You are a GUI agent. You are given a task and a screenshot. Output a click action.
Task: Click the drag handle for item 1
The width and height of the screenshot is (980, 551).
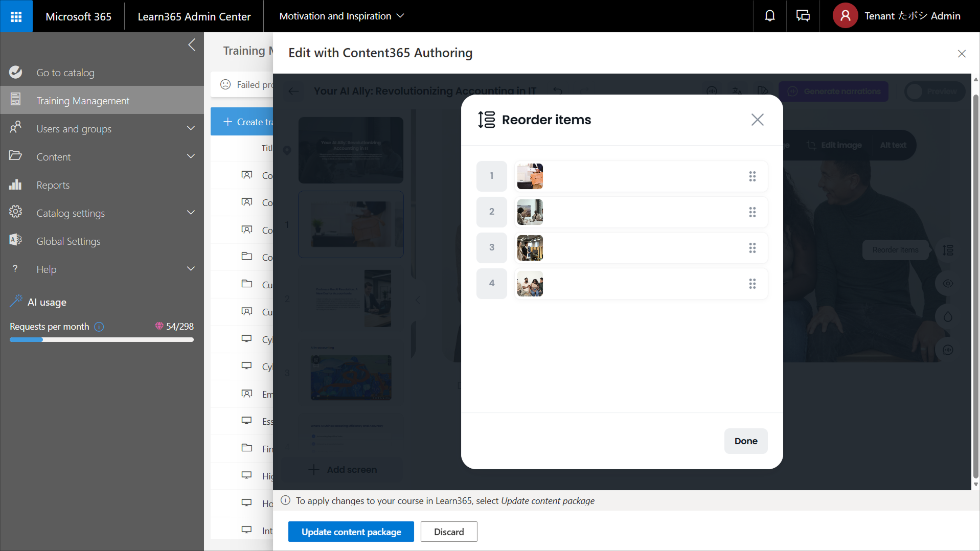pyautogui.click(x=752, y=176)
